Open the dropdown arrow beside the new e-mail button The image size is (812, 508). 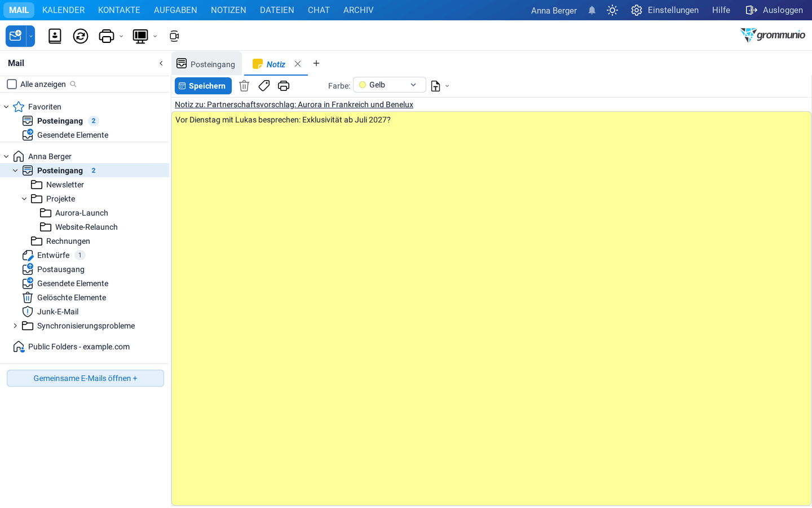(31, 36)
